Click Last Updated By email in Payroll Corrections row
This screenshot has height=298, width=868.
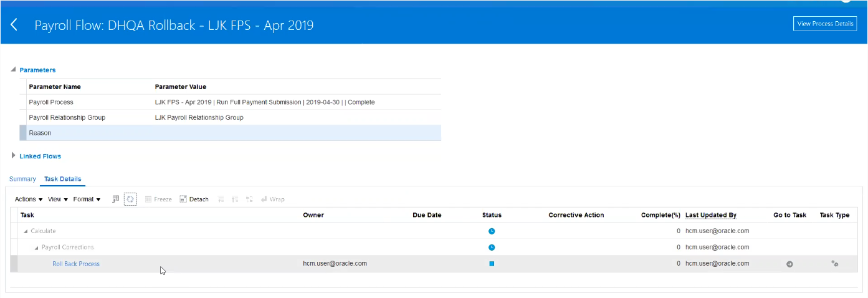point(717,248)
